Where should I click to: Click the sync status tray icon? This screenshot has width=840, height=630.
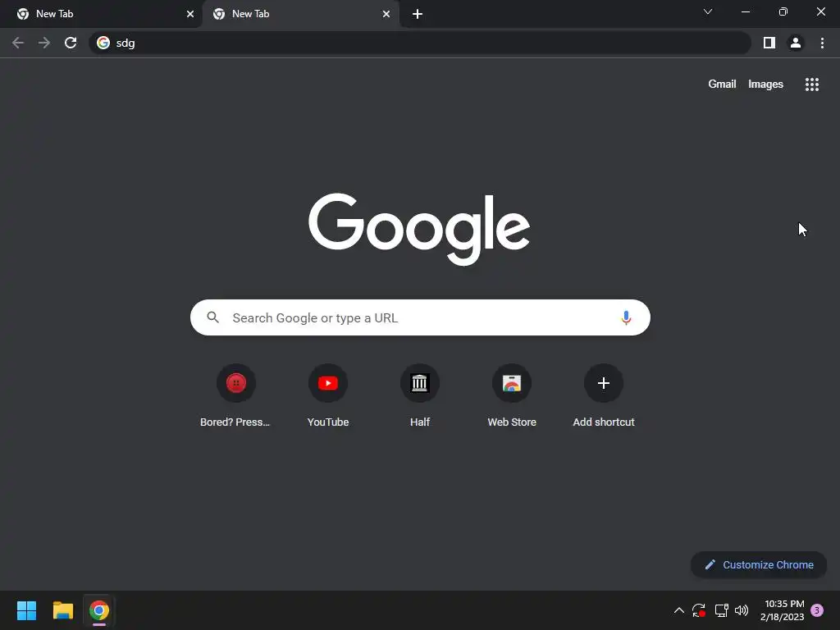[699, 610]
